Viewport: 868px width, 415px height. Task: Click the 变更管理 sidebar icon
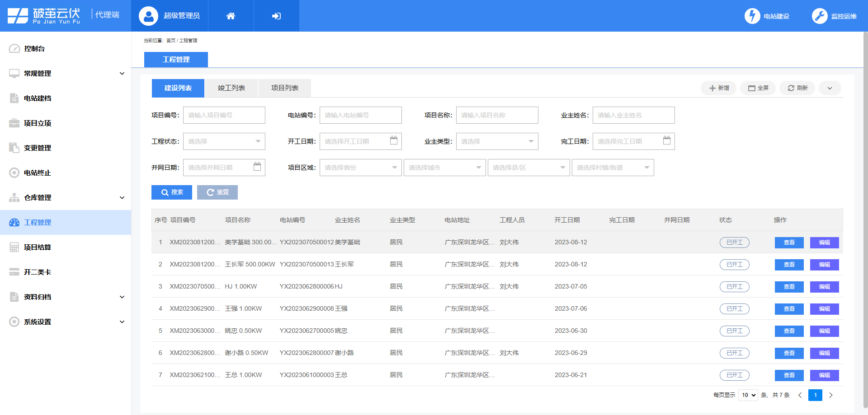click(x=14, y=148)
